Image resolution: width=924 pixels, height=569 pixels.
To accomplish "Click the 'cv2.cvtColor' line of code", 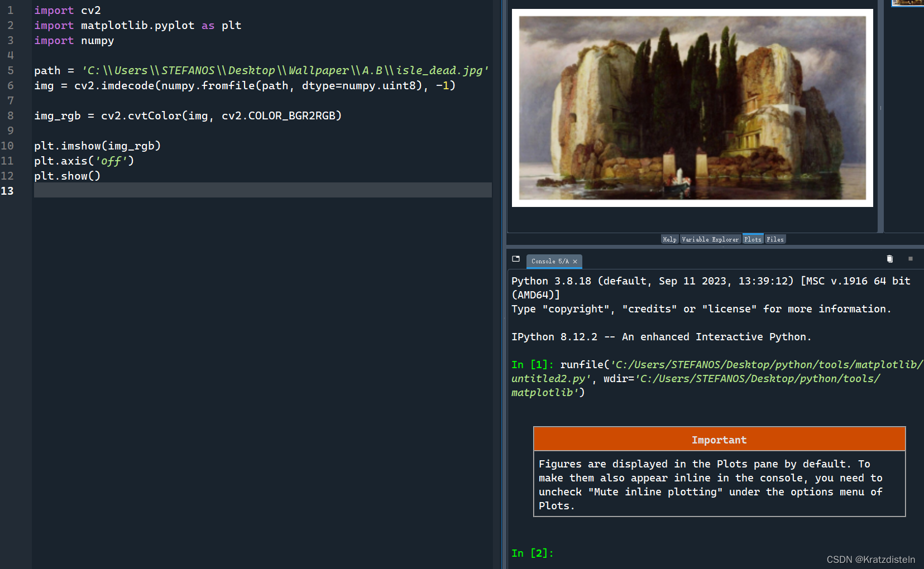I will tap(188, 116).
